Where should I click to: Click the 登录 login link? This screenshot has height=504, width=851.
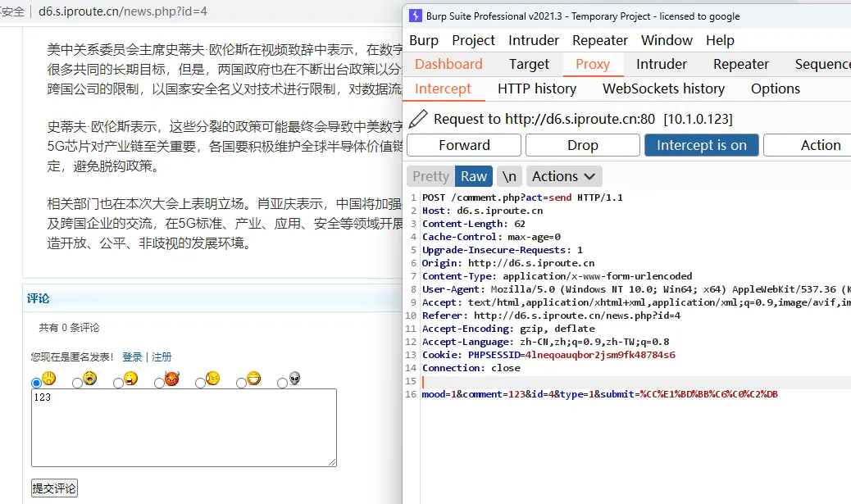click(x=132, y=357)
